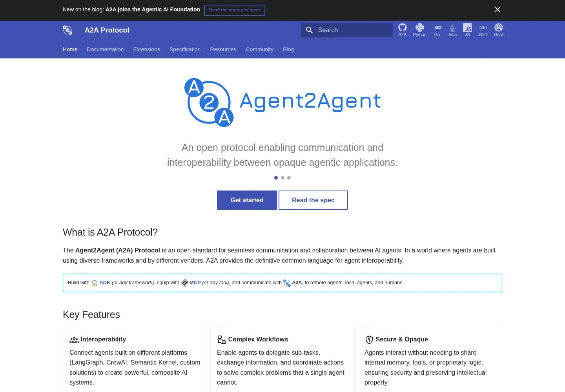The image size is (565, 392).
Task: Click the Key Features heading
Action: click(91, 315)
